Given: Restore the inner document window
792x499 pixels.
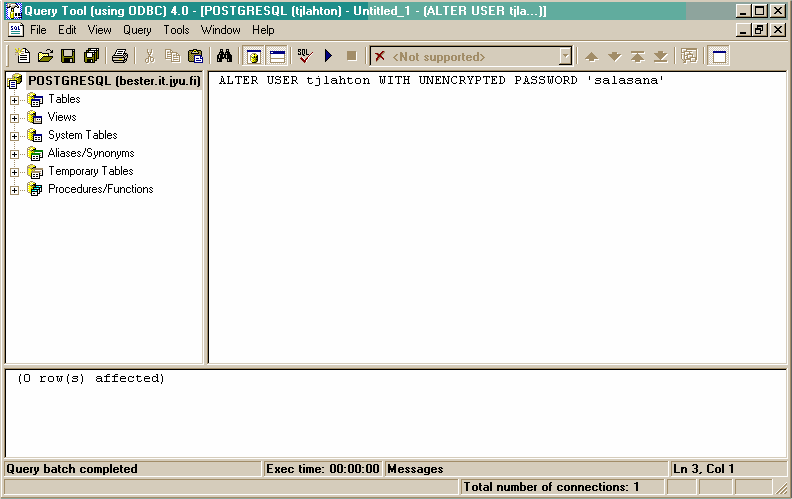Looking at the screenshot, I should 760,30.
